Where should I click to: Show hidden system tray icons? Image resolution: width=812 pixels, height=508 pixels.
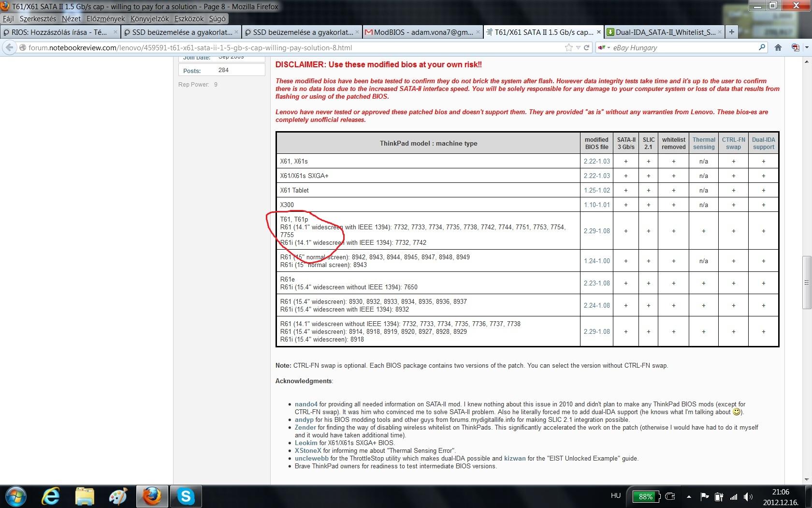689,496
